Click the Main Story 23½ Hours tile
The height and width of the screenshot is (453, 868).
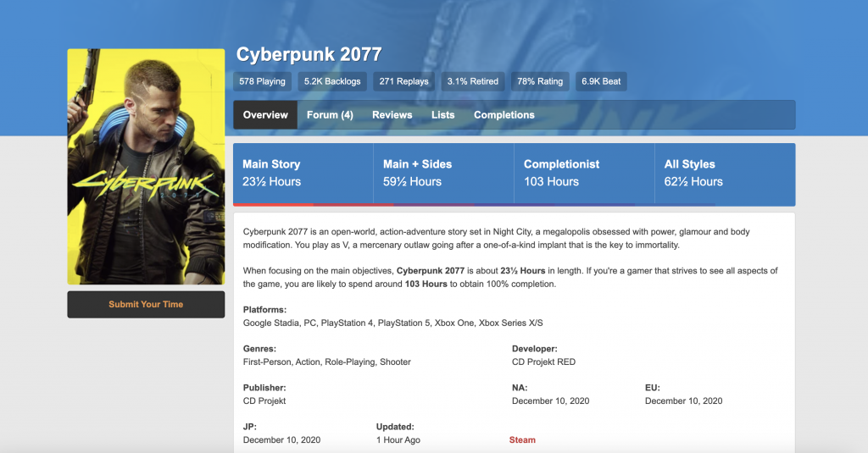click(x=303, y=173)
